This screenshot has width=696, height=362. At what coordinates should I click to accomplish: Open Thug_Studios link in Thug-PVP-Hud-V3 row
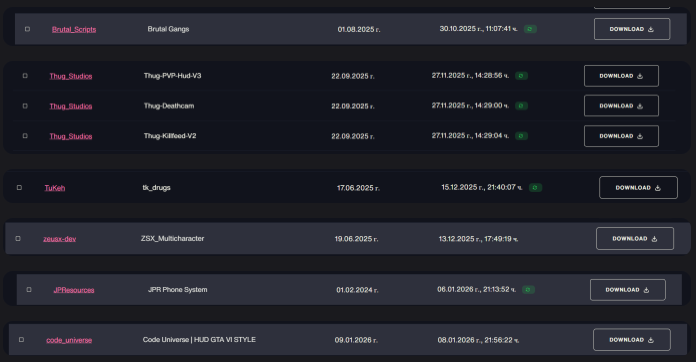click(x=71, y=76)
